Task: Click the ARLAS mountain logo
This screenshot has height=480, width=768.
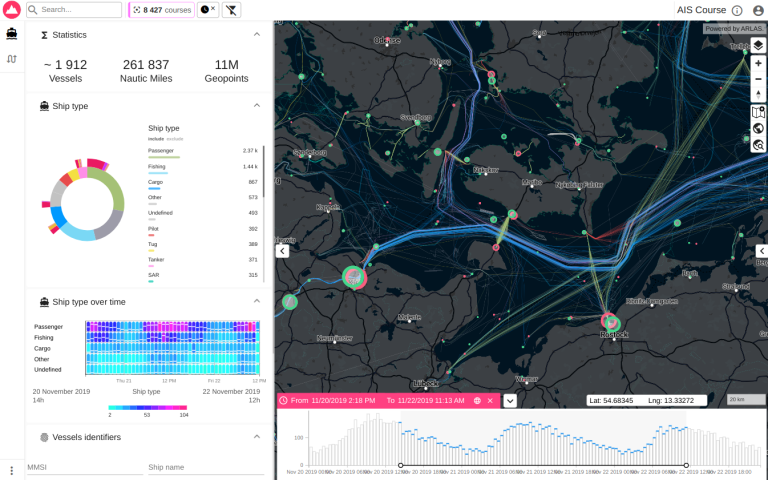Action: [x=12, y=9]
